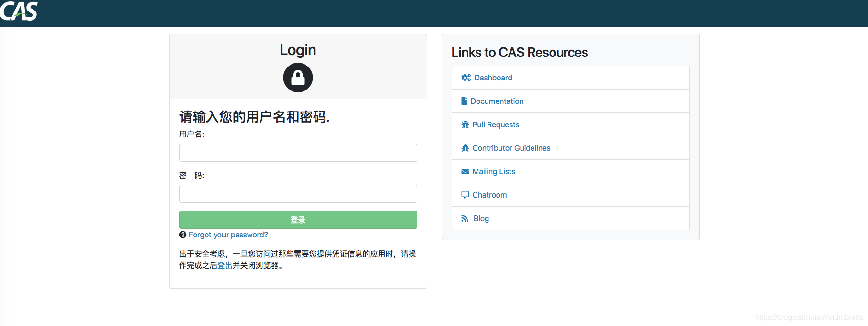
Task: Click the question mark icon by Forgot password
Action: 183,235
